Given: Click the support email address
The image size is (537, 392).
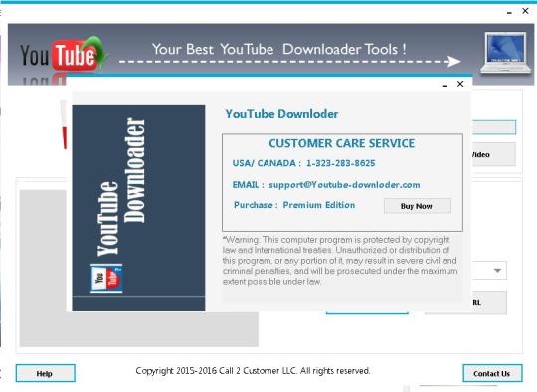Looking at the screenshot, I should (344, 185).
